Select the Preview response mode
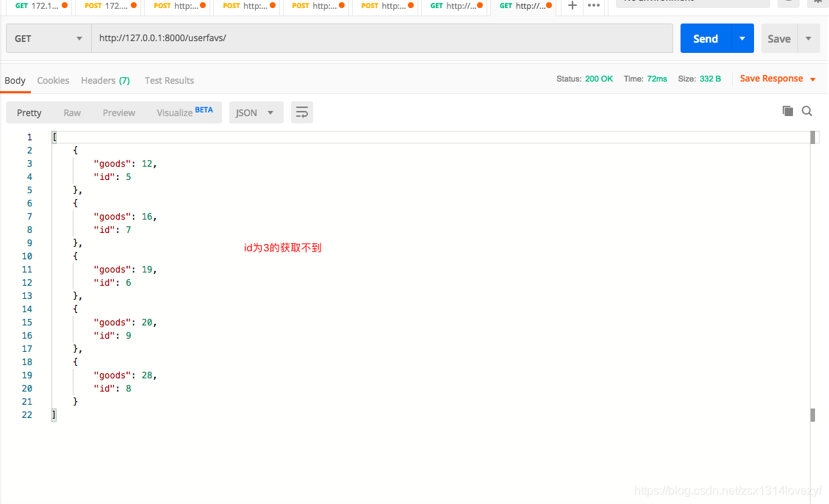829x504 pixels. [x=118, y=112]
